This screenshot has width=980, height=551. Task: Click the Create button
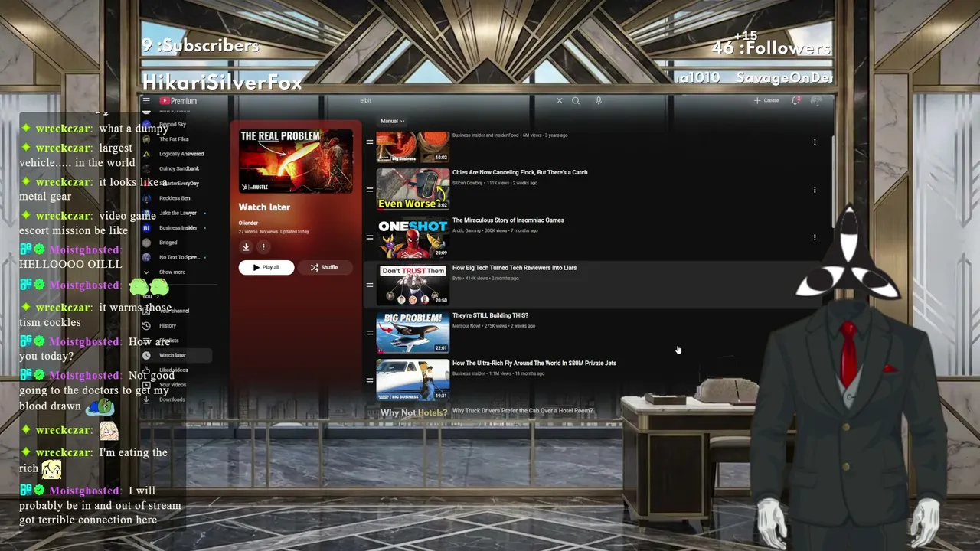(766, 100)
